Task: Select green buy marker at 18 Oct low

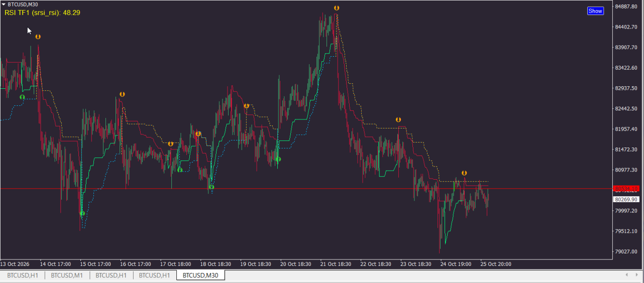Action: (211, 187)
